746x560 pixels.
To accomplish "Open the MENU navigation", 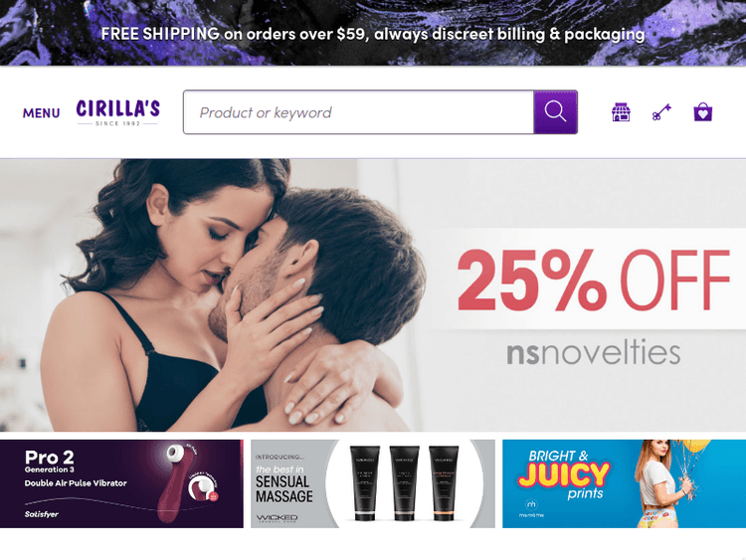I will click(42, 112).
